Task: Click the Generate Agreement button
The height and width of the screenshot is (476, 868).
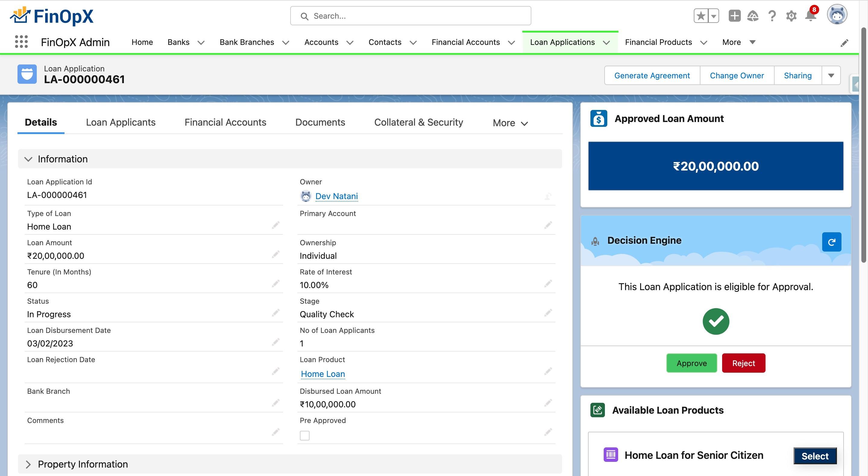Action: point(652,75)
